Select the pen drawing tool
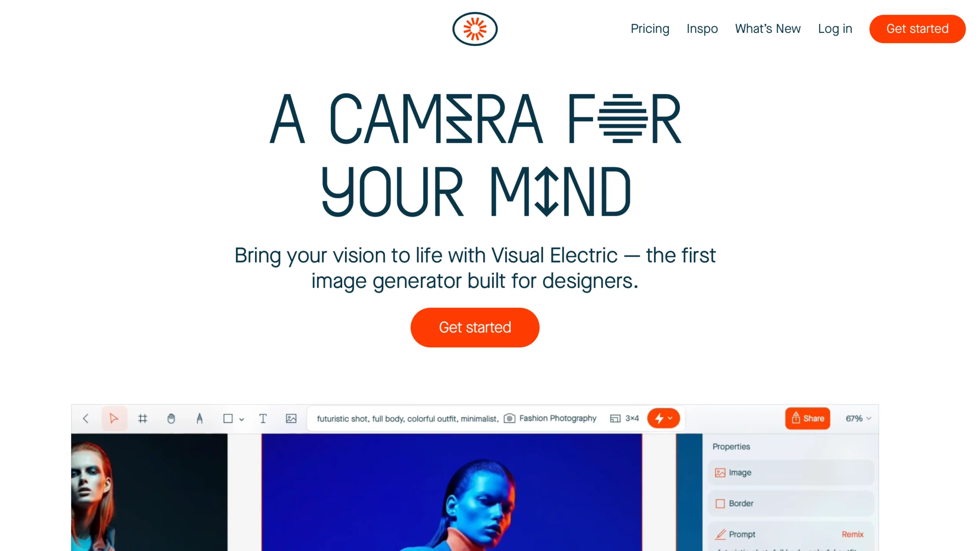 [199, 419]
